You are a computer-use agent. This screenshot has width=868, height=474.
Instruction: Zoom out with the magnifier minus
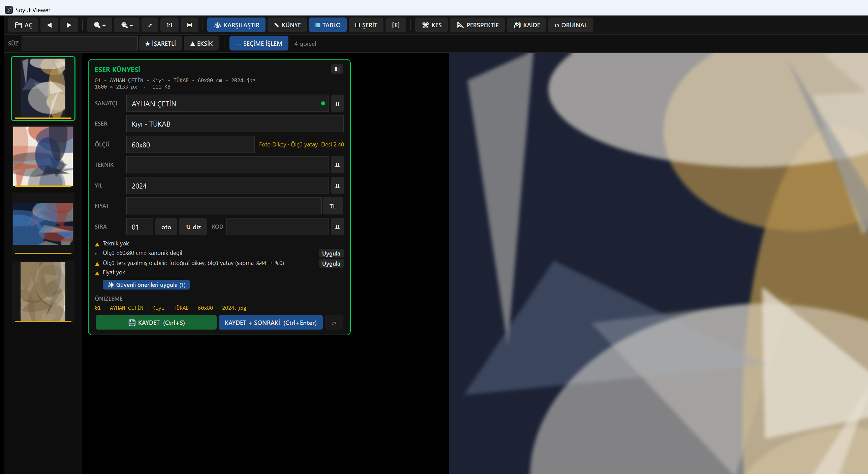127,25
